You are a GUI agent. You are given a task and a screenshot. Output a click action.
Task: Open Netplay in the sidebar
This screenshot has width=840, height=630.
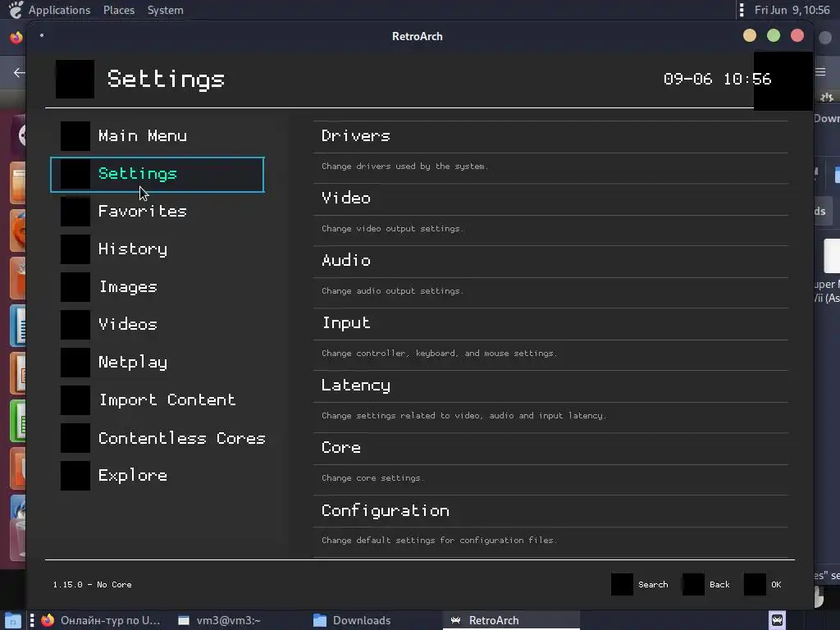pos(157,363)
